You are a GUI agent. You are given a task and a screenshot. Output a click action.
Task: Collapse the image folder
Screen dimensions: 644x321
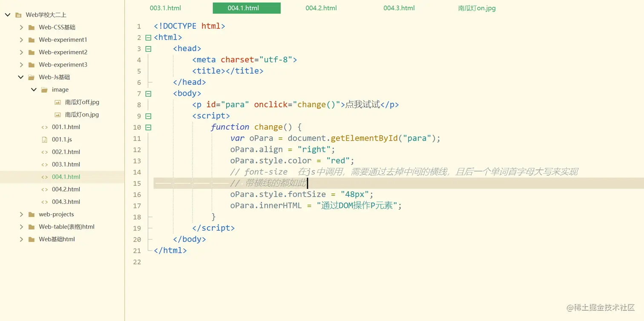34,90
